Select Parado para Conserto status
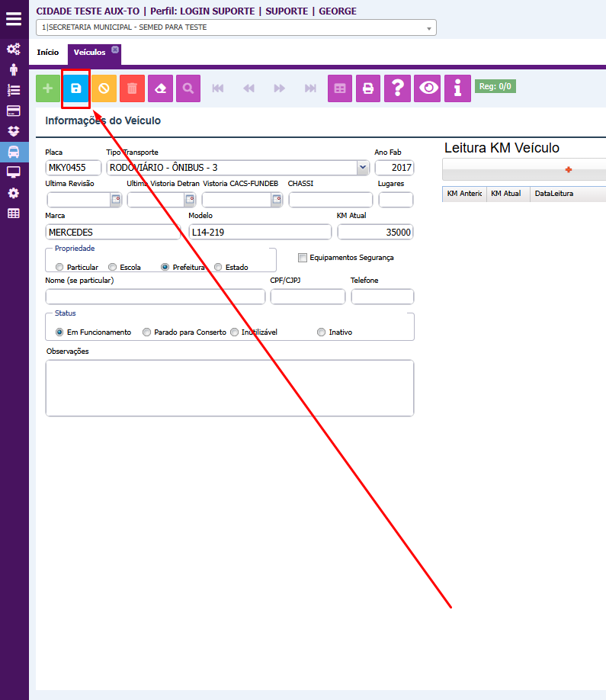 [147, 332]
